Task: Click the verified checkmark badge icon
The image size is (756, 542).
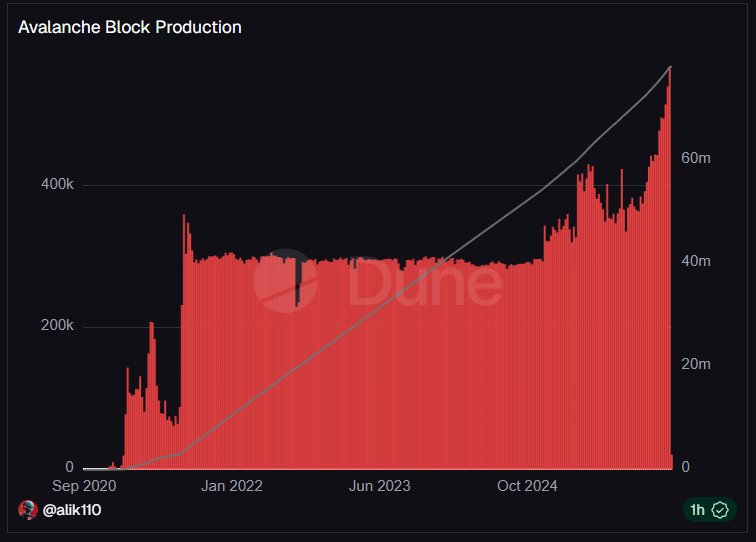Action: [719, 510]
